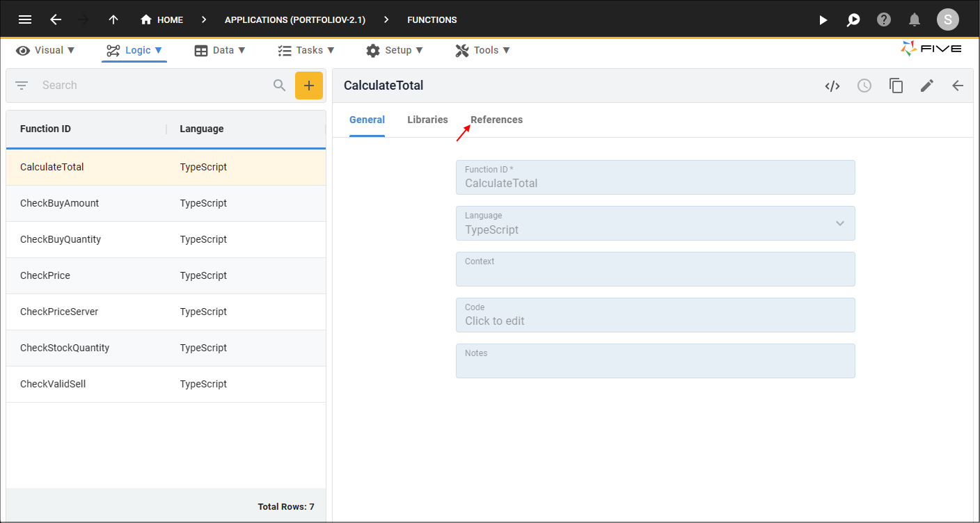Open the list filter icon

[x=22, y=86]
